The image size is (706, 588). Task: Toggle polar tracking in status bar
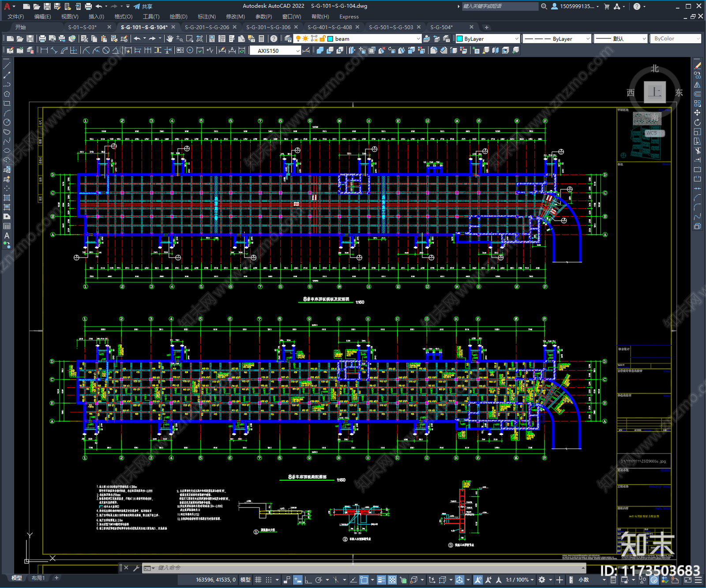[318, 580]
